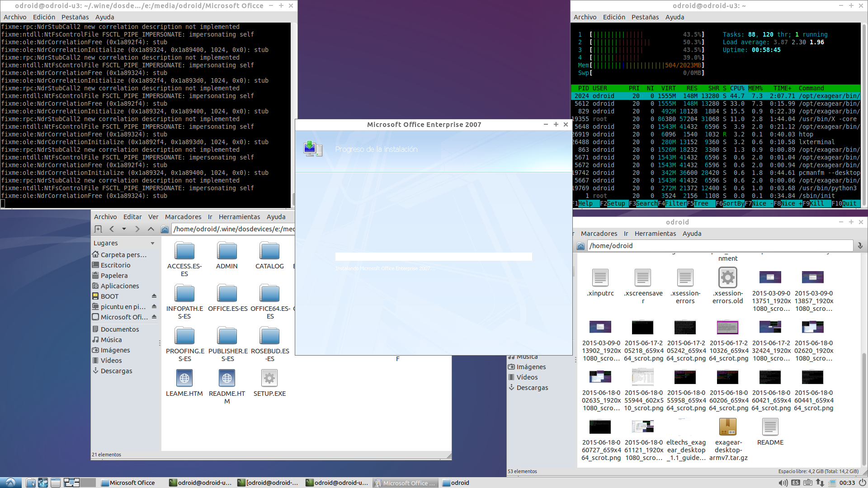Select the exagear-desktop-armv7.tar.gz archive
The width and height of the screenshot is (868, 488).
coord(728,439)
